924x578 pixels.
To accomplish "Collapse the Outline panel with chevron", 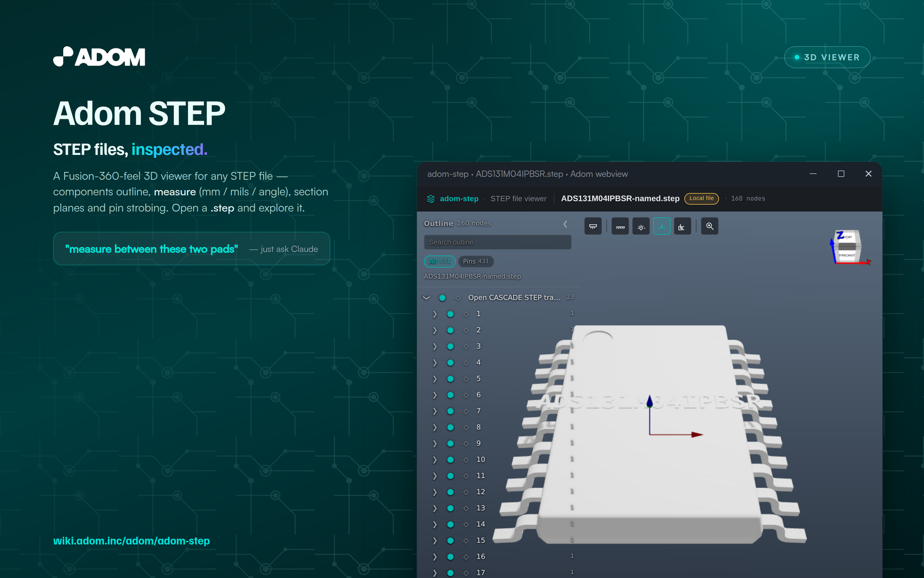I will [x=565, y=224].
